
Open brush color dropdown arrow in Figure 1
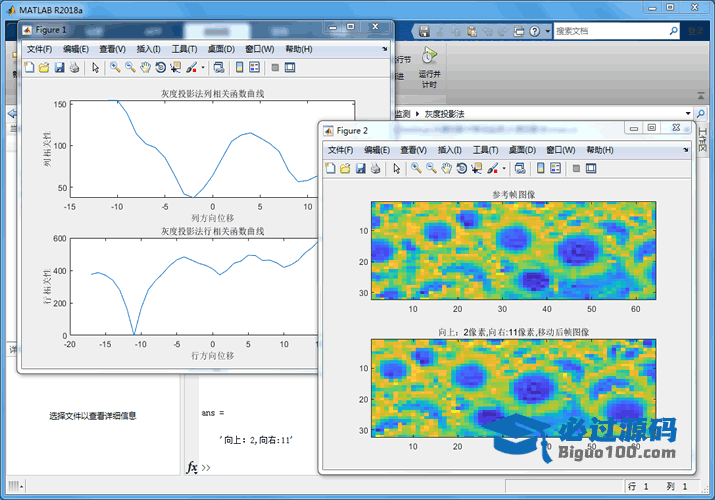202,68
